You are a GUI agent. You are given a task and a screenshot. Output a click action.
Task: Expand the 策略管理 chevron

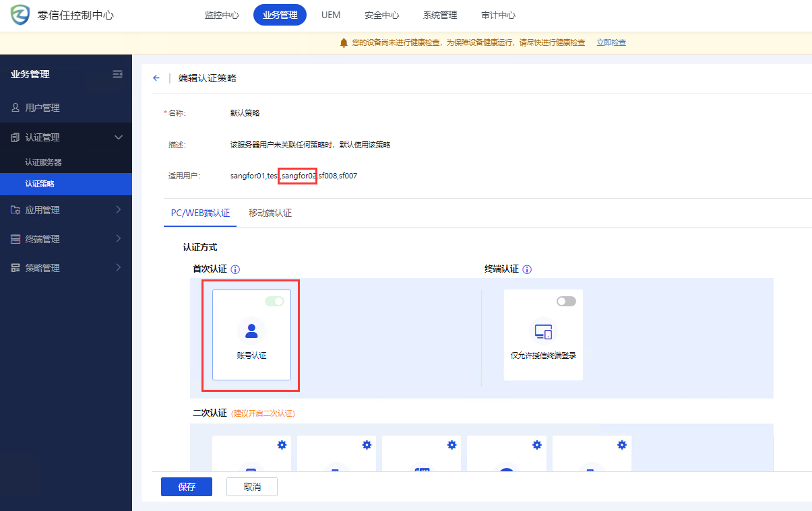pyautogui.click(x=119, y=268)
